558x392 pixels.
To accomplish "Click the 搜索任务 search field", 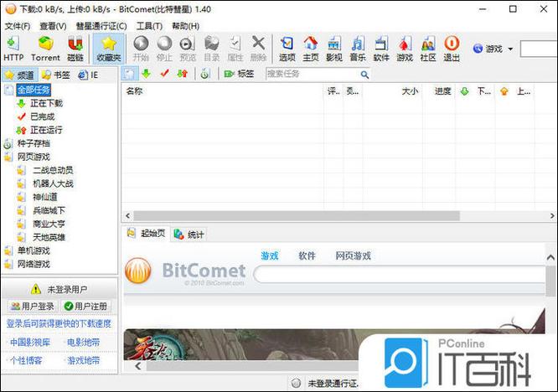I will pyautogui.click(x=312, y=74).
